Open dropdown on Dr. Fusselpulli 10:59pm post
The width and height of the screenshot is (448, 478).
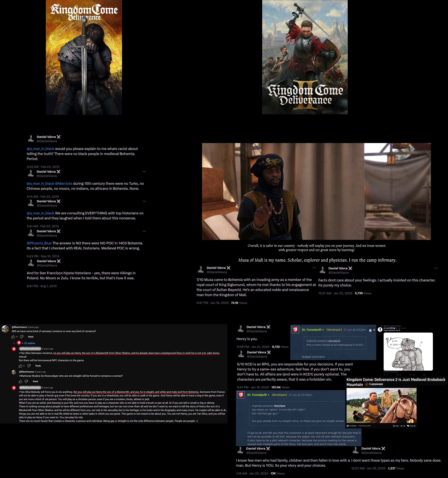tap(268, 395)
